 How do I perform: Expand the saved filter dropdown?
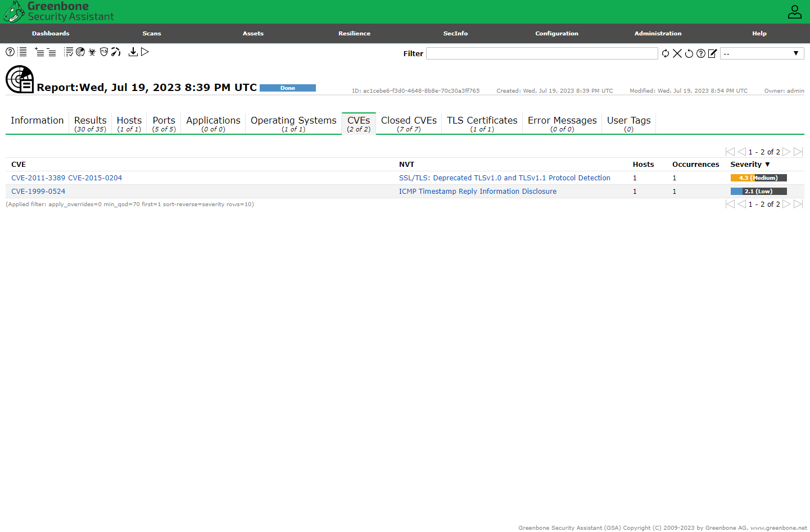point(762,53)
